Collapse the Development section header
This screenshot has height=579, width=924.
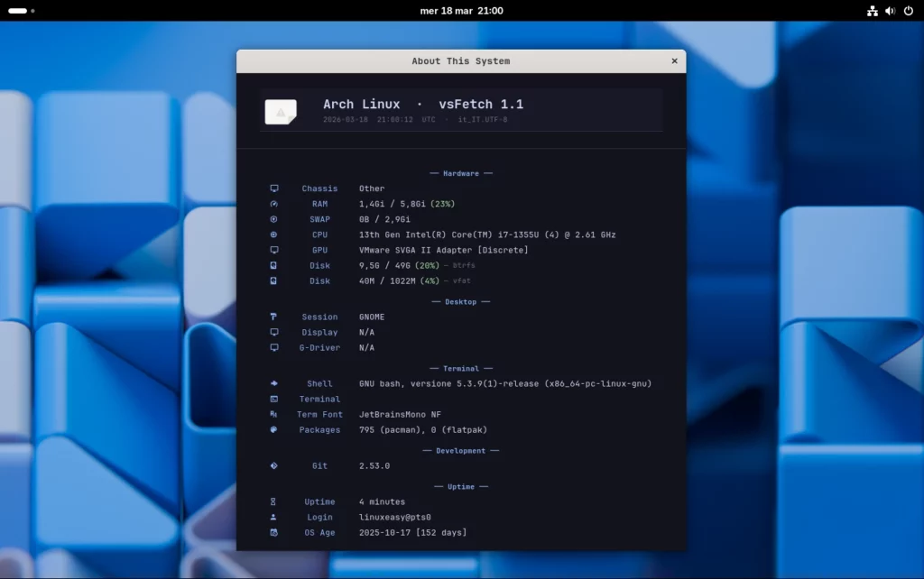tap(461, 450)
